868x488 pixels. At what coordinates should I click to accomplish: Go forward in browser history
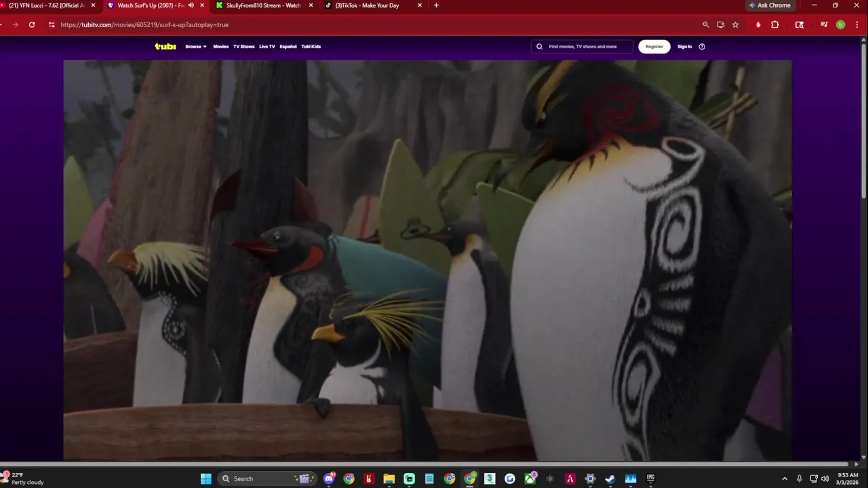(x=15, y=24)
